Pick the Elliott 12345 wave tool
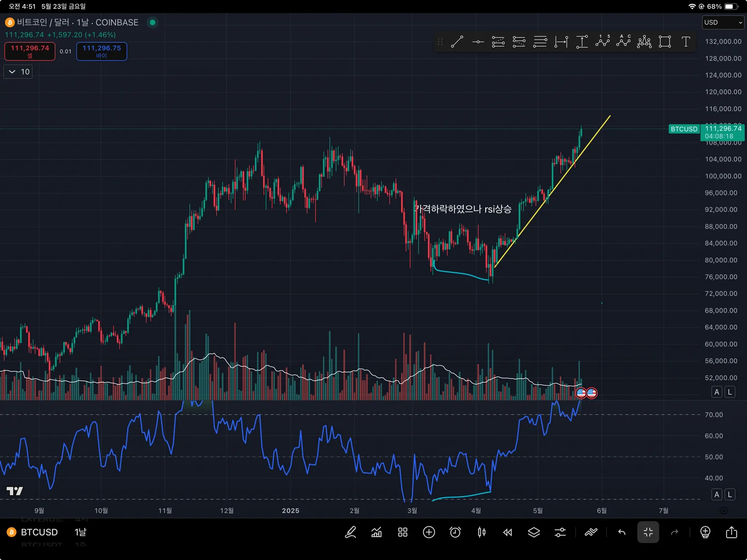This screenshot has width=747, height=560. pyautogui.click(x=603, y=41)
